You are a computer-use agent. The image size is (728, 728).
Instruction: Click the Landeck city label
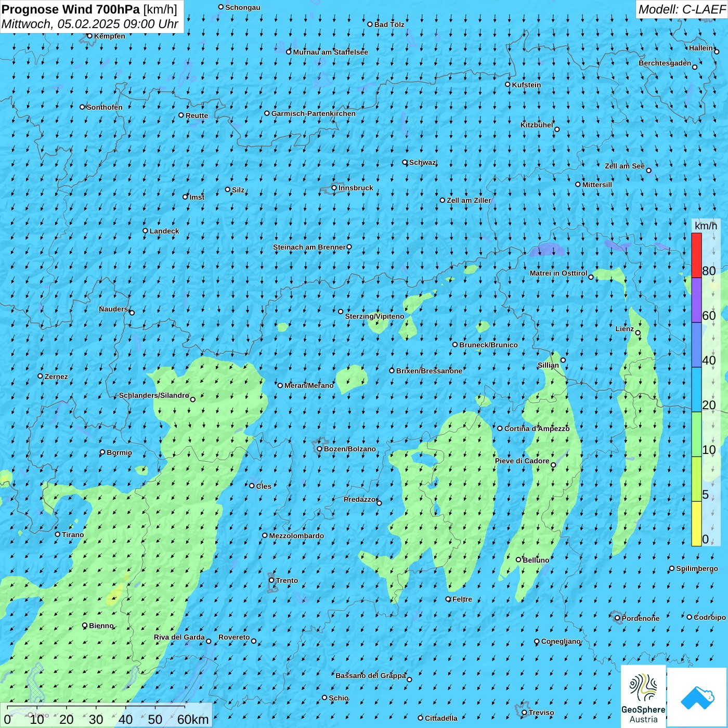coord(164,231)
